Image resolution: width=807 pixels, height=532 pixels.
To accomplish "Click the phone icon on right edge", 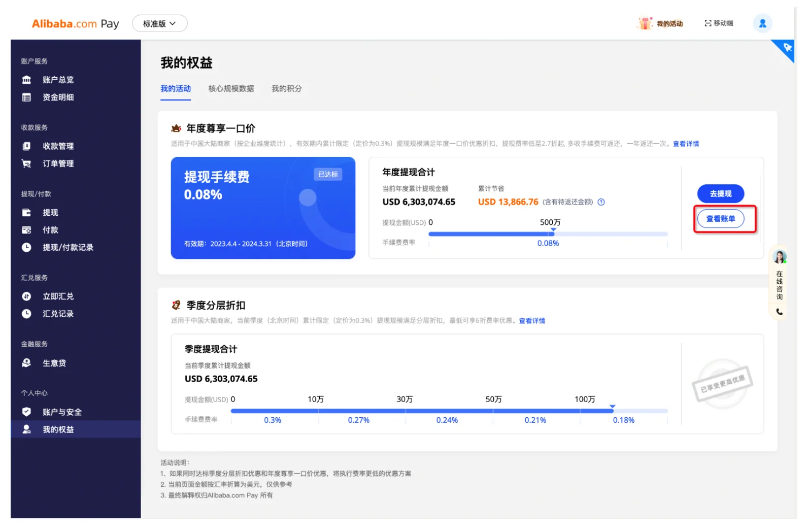I will (779, 312).
